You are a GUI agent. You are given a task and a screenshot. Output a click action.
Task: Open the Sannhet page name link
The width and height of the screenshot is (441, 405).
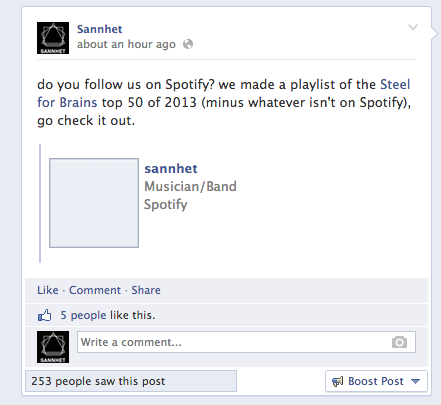tap(100, 29)
